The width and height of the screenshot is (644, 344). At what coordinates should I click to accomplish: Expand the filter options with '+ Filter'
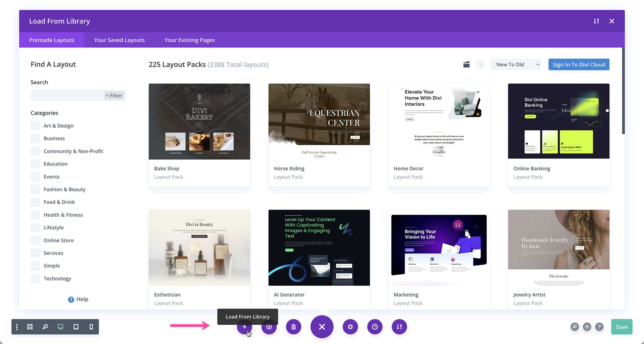(x=114, y=95)
